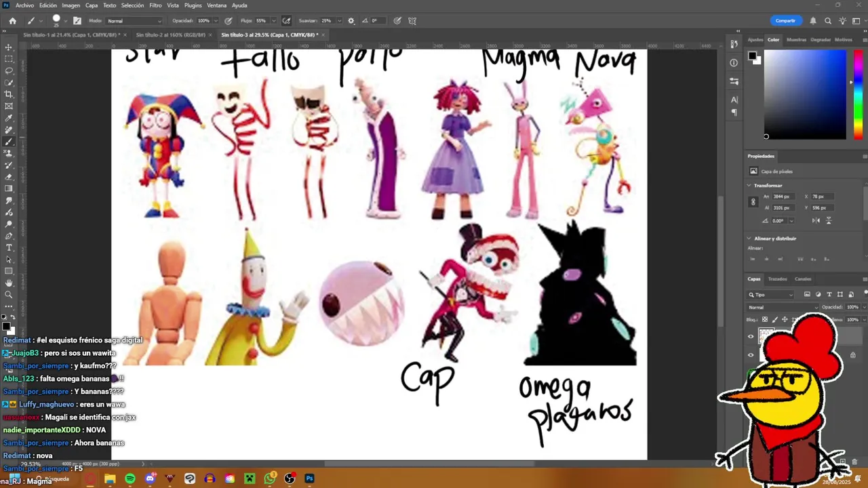The height and width of the screenshot is (488, 868).
Task: Open the Opacidad dropdown in options bar
Action: [216, 21]
